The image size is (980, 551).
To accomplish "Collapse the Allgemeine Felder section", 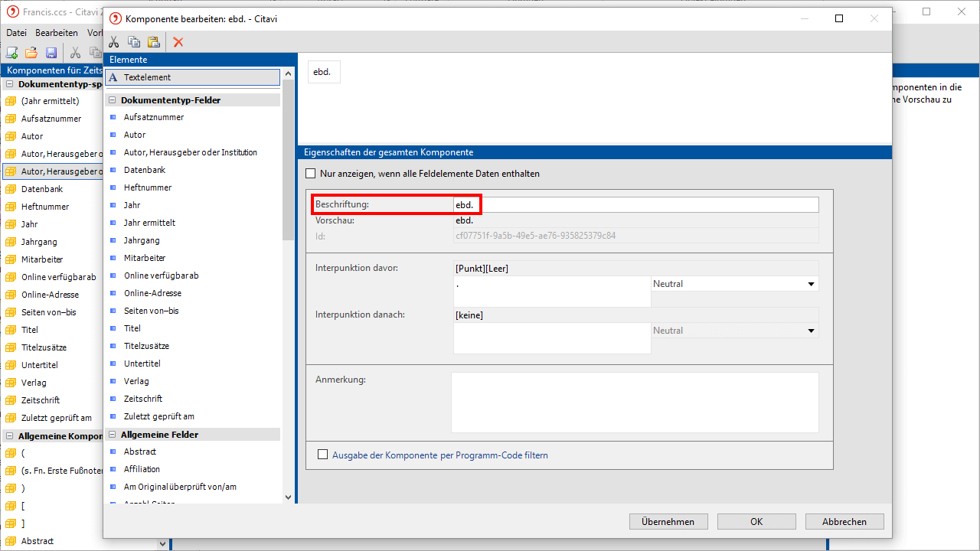I will tap(112, 435).
